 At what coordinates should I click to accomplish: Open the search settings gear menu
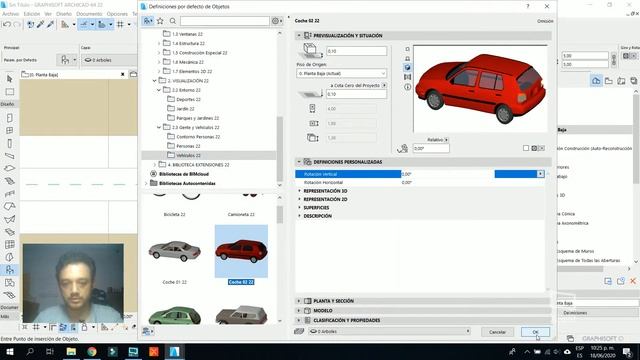pyautogui.click(x=277, y=21)
